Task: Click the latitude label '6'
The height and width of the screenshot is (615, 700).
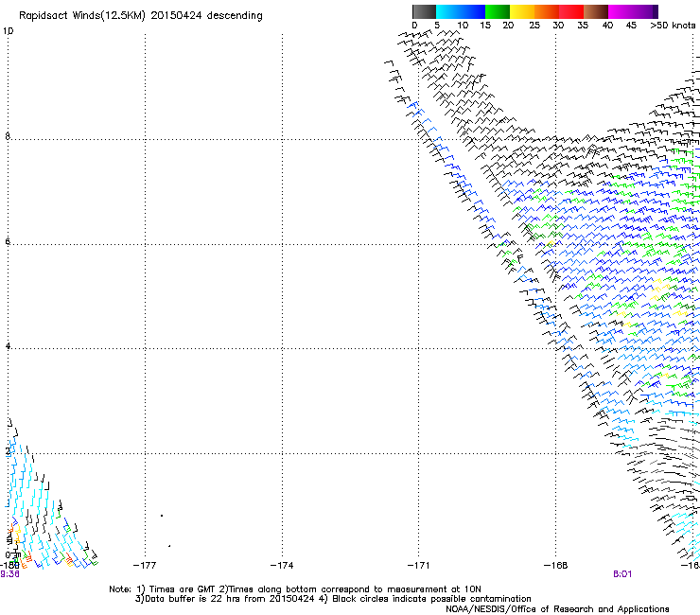Action: (x=8, y=241)
